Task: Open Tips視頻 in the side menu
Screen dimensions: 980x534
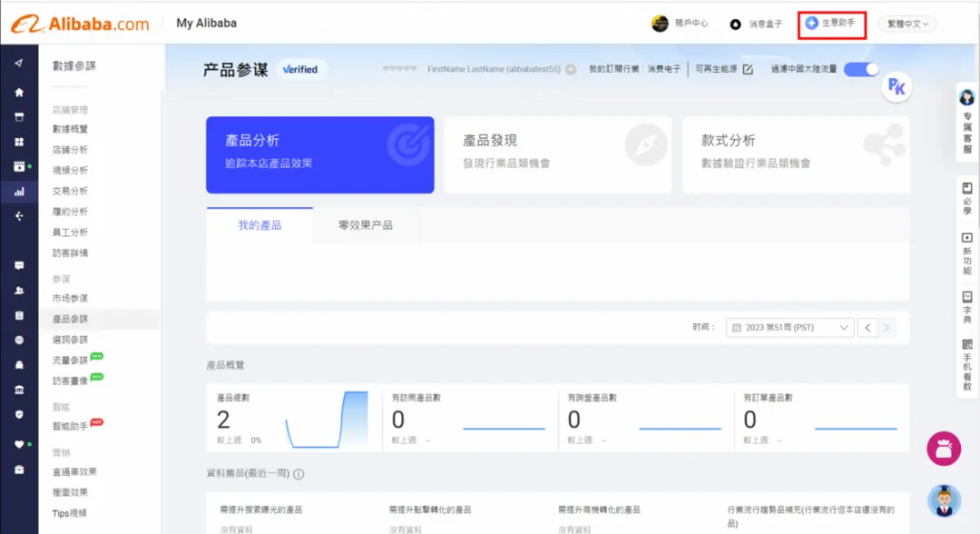Action: (69, 513)
